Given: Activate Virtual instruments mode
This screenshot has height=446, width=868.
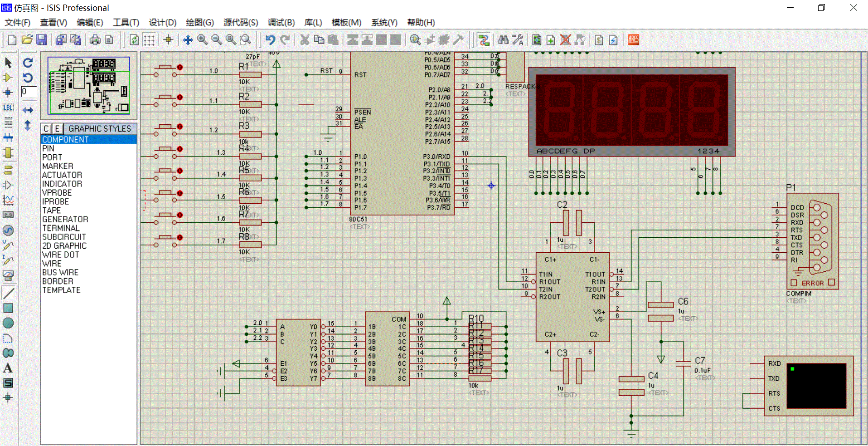Looking at the screenshot, I should [x=8, y=275].
